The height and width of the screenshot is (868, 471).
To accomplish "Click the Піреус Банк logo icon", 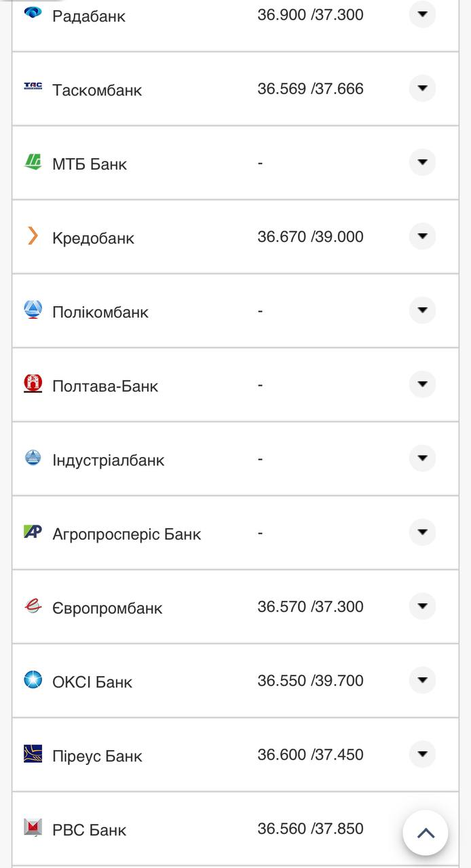I will 33,753.
